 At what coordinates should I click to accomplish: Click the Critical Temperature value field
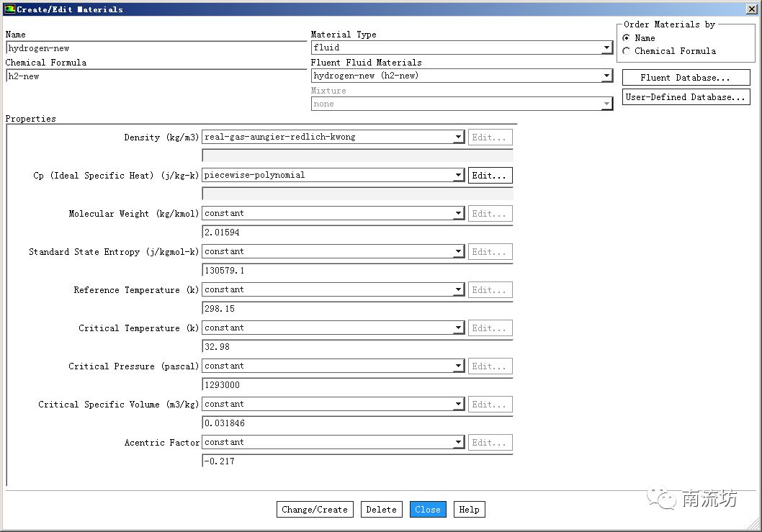click(x=357, y=347)
